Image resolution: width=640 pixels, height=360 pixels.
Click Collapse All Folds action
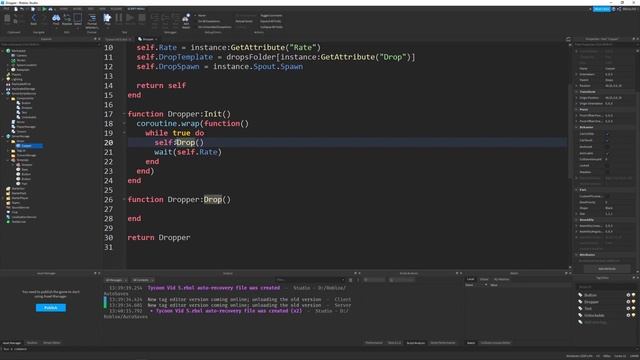coord(271,27)
